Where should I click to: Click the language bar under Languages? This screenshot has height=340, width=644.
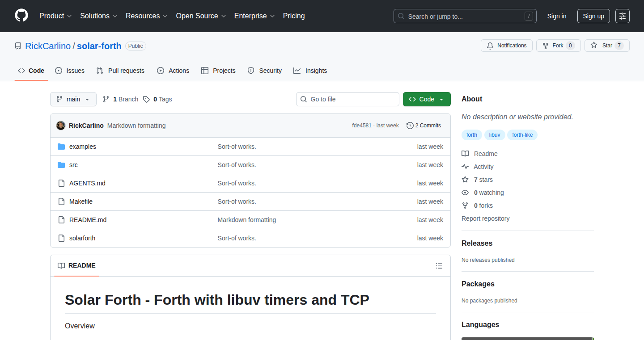click(x=528, y=339)
